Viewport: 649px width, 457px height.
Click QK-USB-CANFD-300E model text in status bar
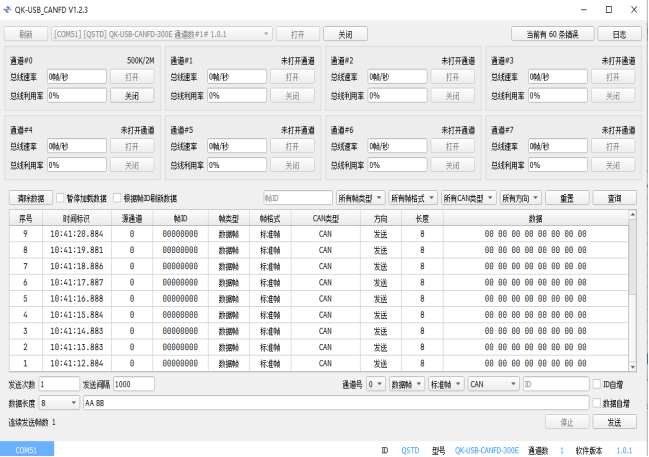coord(487,450)
